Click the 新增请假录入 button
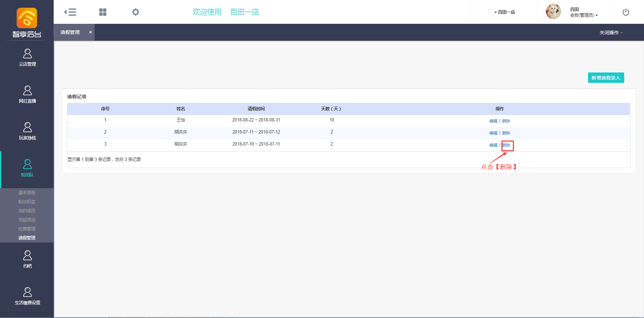644x318 pixels. [606, 78]
